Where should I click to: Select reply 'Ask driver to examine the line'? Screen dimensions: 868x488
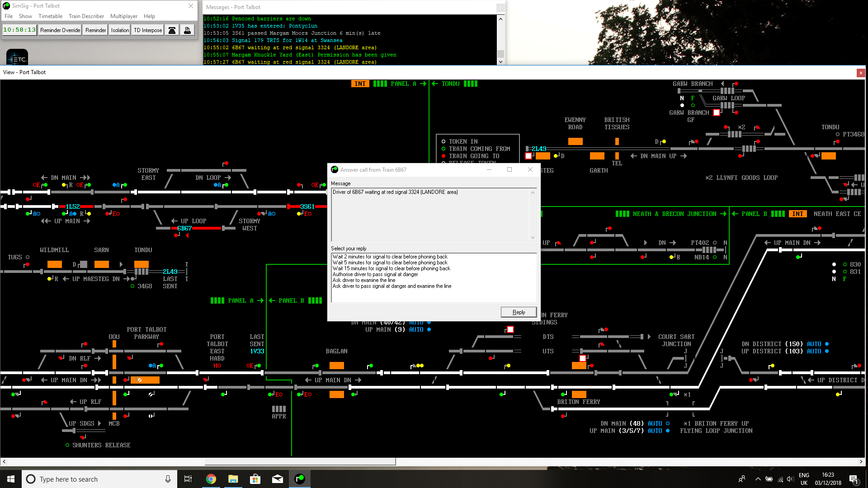click(364, 280)
